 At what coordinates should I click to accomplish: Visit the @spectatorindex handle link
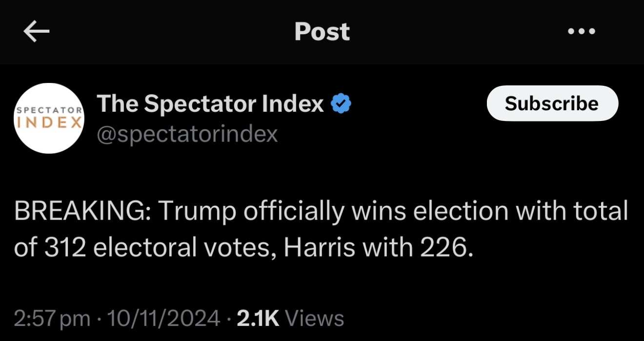[187, 134]
